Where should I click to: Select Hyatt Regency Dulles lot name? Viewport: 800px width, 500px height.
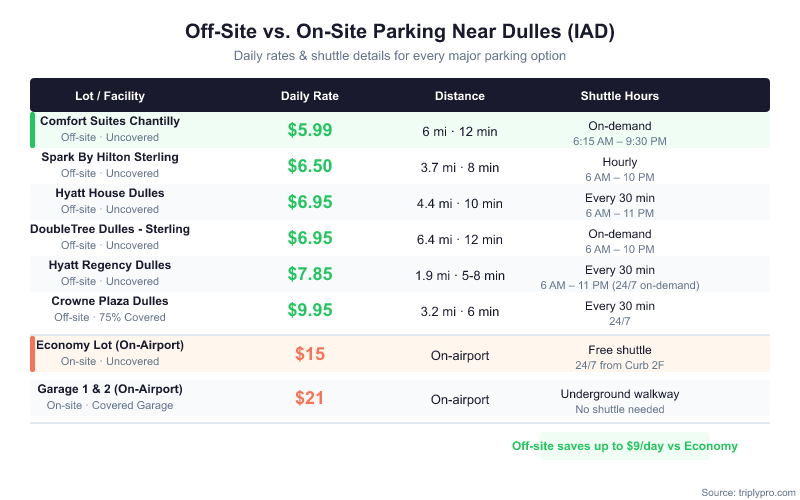(x=110, y=265)
